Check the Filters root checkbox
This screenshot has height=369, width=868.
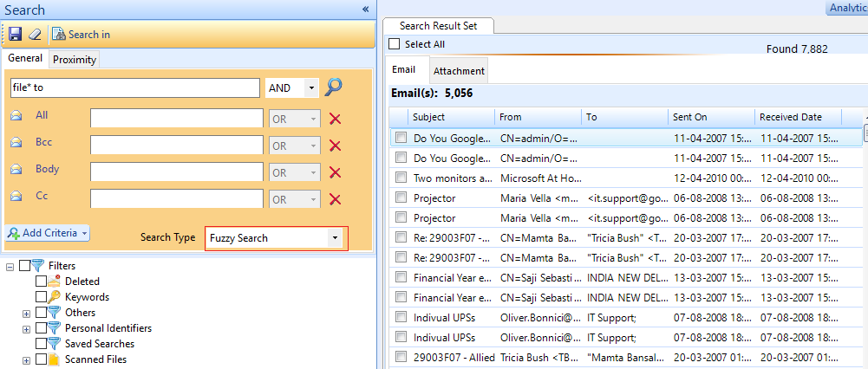click(x=24, y=266)
